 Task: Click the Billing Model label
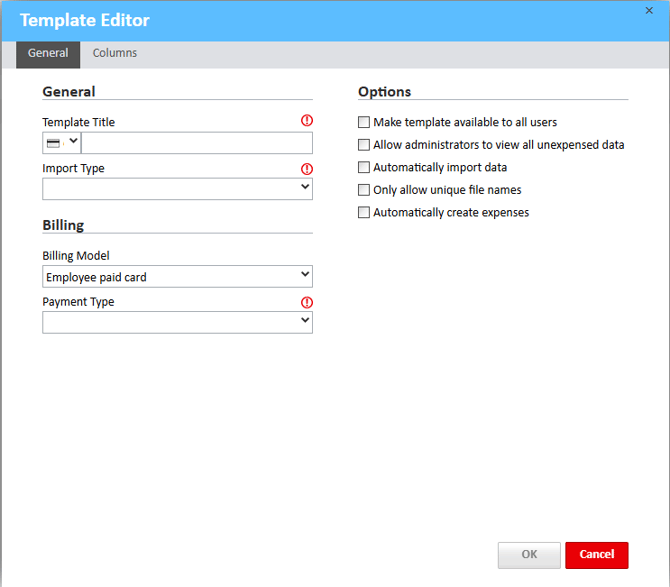coord(76,255)
